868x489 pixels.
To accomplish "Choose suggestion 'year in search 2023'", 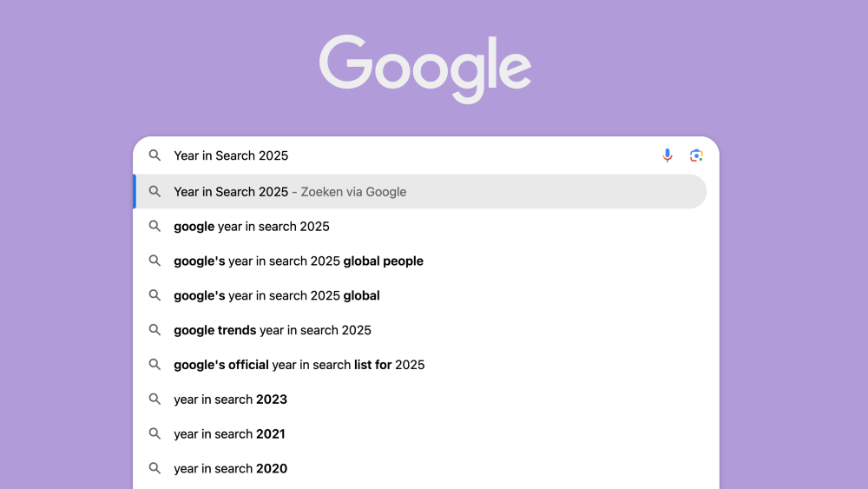I will pos(230,400).
